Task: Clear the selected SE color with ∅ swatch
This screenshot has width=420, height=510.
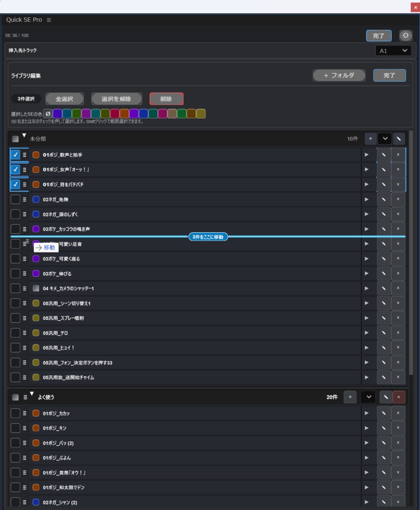Action: [48, 114]
